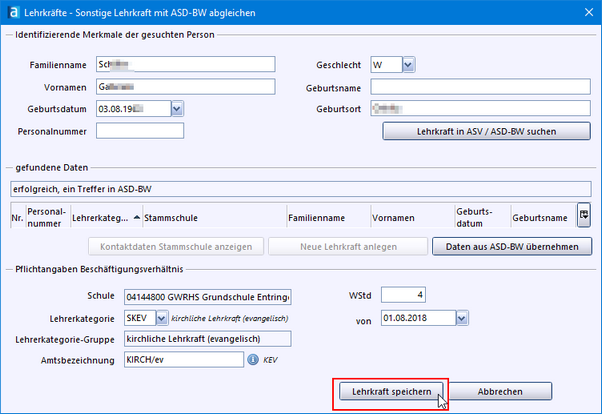
Task: Click the Amtsbezeichnung field with KIRCH/ev
Action: [182, 359]
